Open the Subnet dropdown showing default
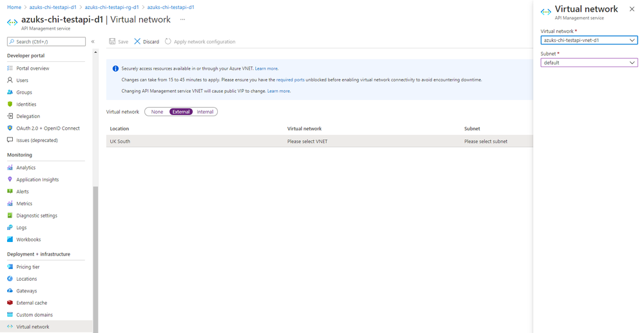644x333 pixels. click(589, 63)
